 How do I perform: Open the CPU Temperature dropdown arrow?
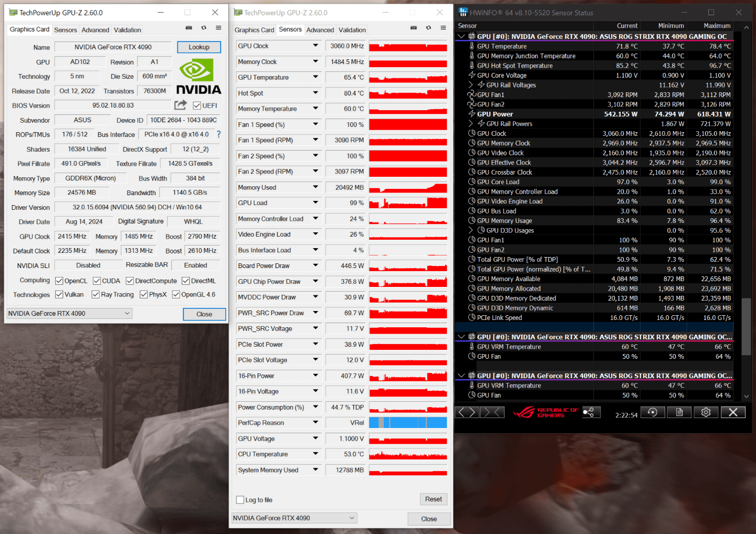316,454
